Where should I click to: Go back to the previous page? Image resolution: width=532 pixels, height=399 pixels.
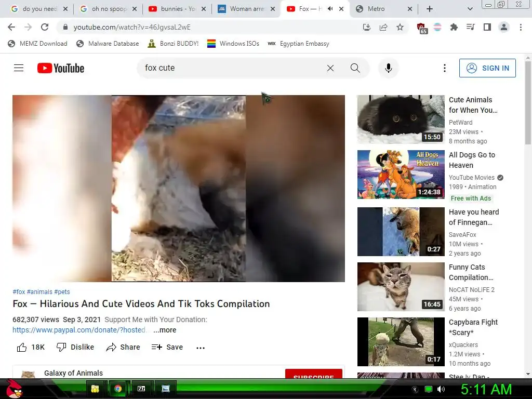(x=11, y=27)
